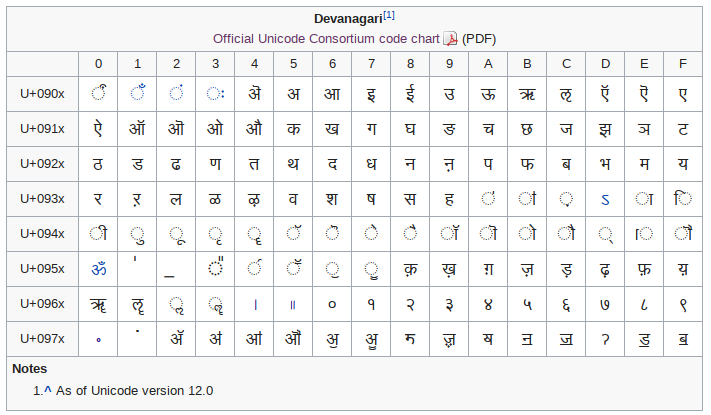
Task: Select the क consonant cell in U+091x row
Action: tap(293, 129)
